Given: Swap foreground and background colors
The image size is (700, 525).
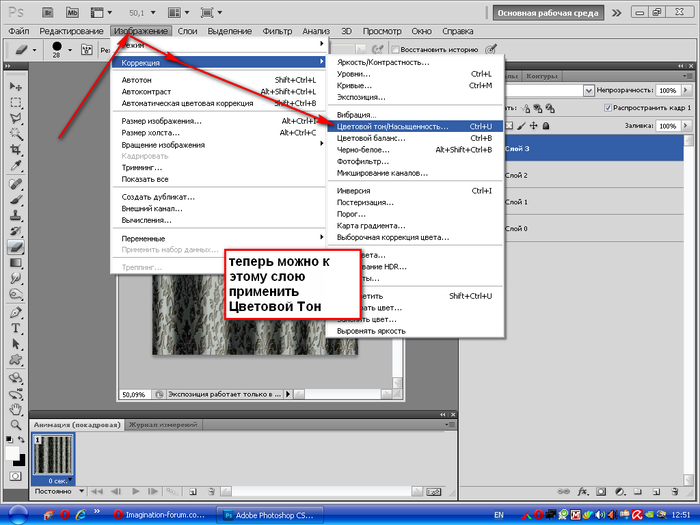Looking at the screenshot, I should tap(21, 440).
